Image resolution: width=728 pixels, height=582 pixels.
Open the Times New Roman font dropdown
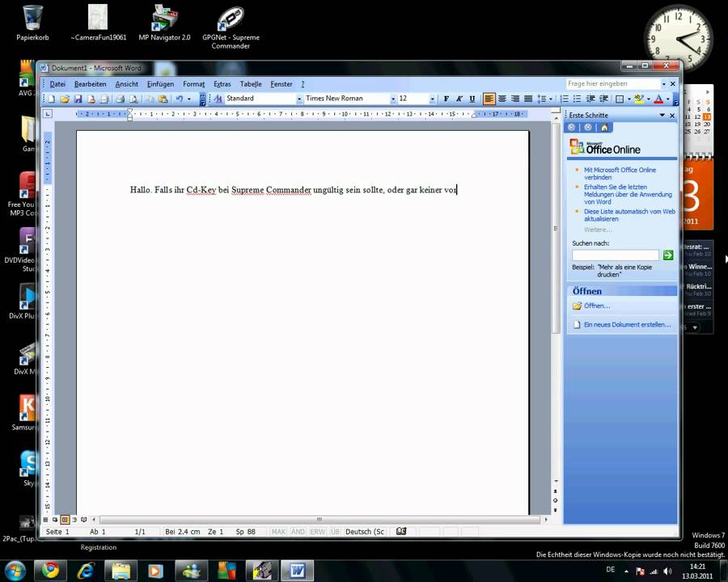(x=393, y=99)
